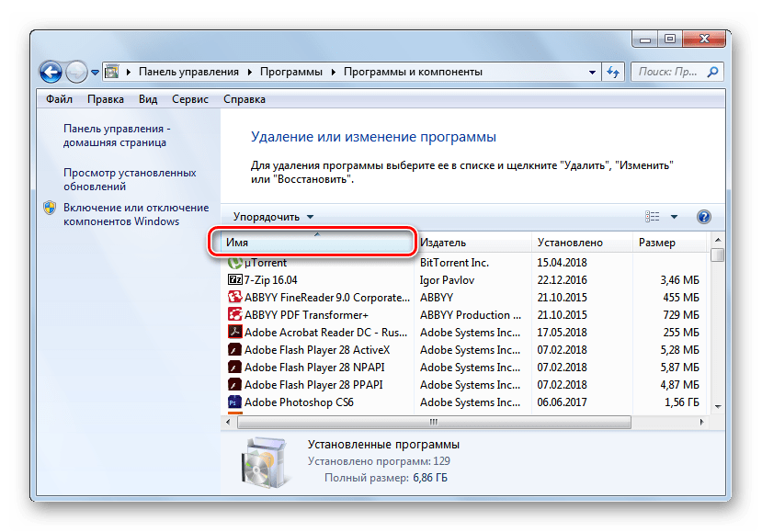This screenshot has height=532, width=762.
Task: Open the Справка menu
Action: 244,99
